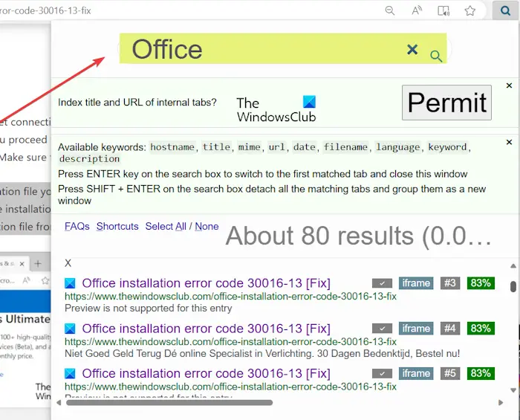Screen dimensions: 520x420
Task: Open new tab in background browser window
Action: [x=38, y=264]
